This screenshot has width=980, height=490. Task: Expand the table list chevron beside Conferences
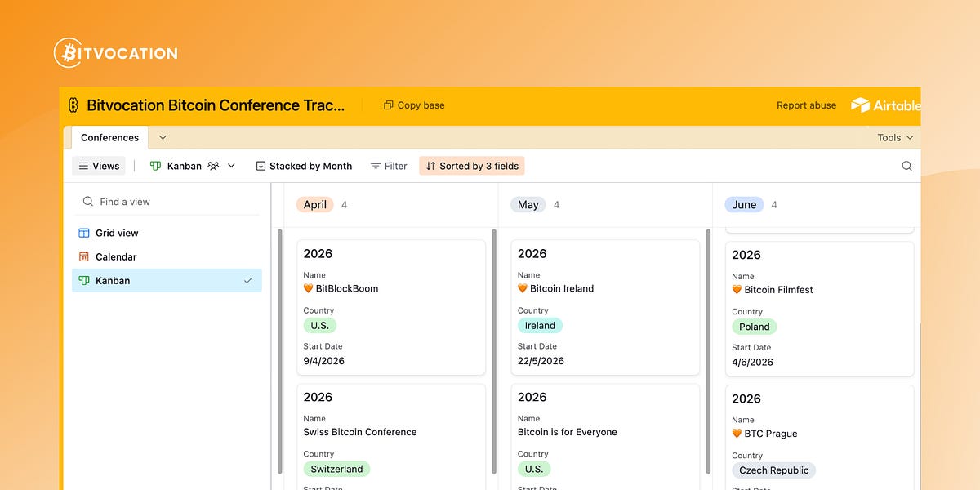click(x=163, y=137)
